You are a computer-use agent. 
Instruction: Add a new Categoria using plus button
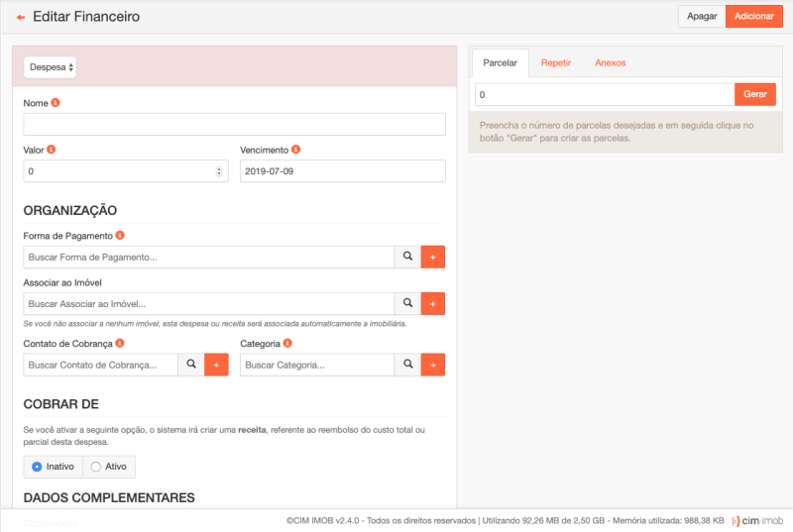(x=433, y=365)
